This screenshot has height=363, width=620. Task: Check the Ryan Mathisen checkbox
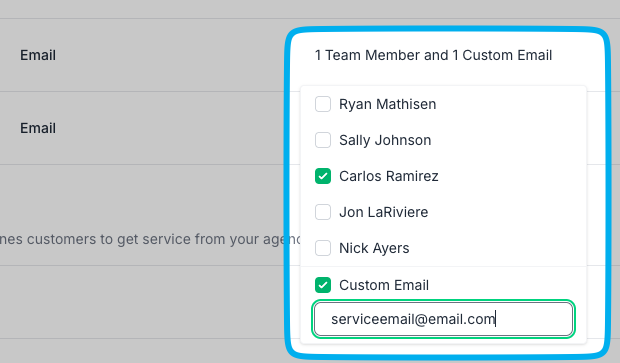coord(323,104)
